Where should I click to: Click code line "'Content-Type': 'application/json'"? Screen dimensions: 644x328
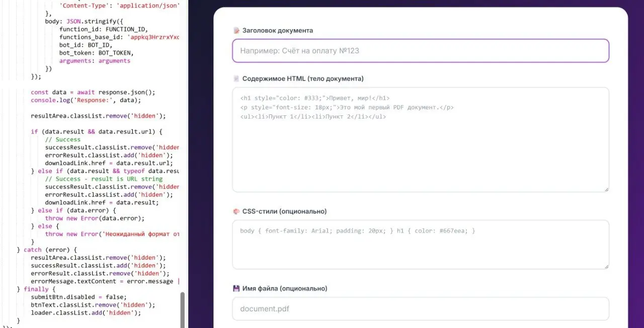coord(120,6)
